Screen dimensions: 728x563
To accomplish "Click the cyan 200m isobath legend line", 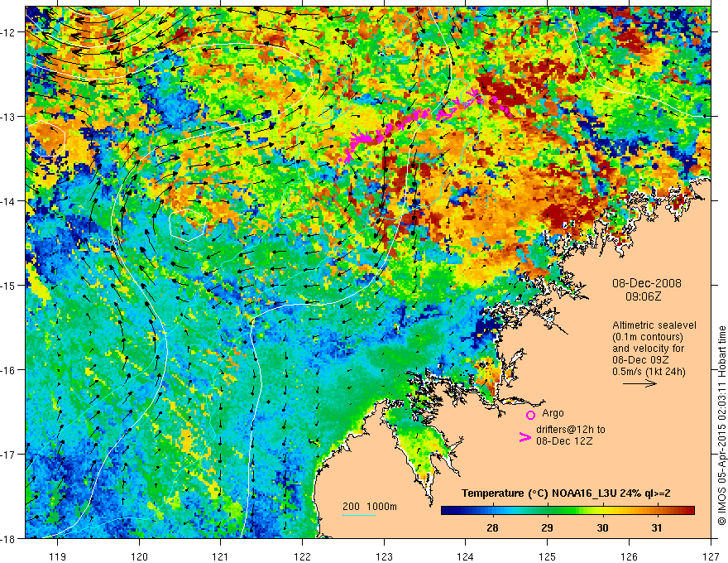I will coord(358,515).
